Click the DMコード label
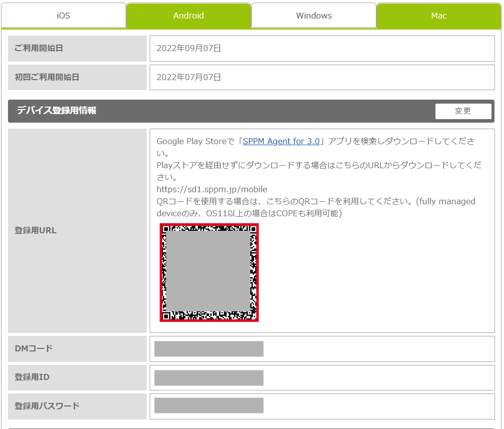The image size is (504, 429). point(34,348)
